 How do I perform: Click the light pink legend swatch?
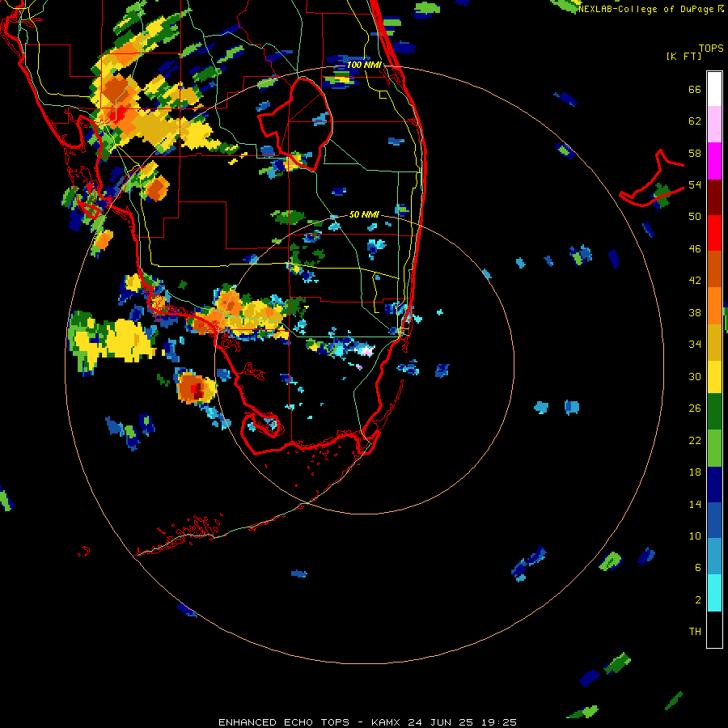(714, 124)
